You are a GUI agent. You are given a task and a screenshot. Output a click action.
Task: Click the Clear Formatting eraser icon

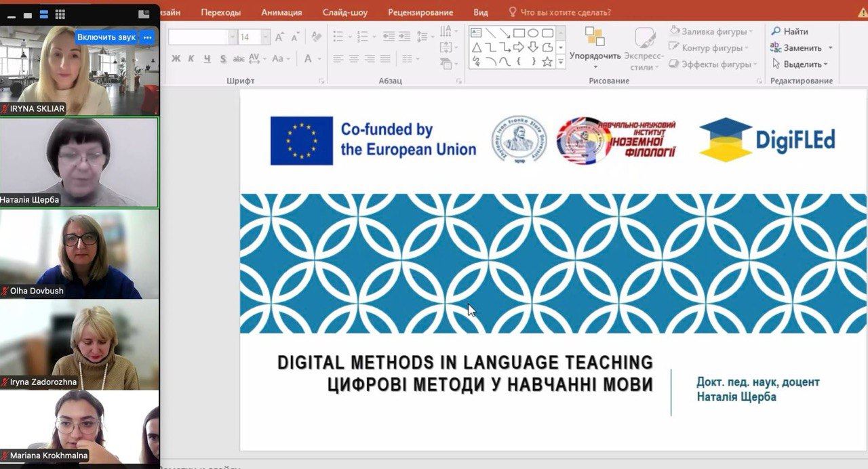click(x=315, y=37)
